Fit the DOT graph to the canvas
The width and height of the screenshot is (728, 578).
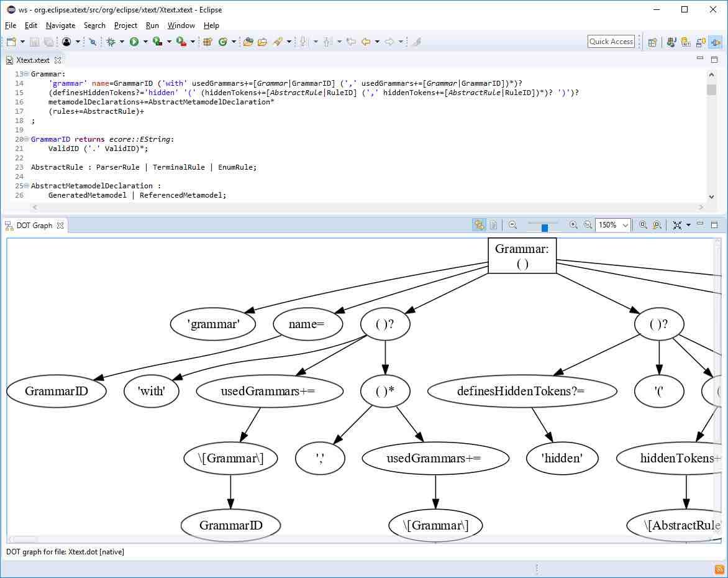pyautogui.click(x=676, y=225)
